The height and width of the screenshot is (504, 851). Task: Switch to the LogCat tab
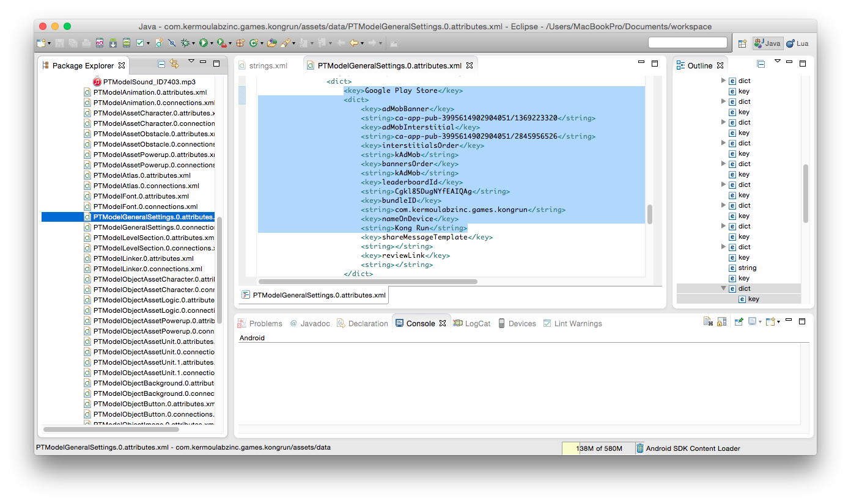coord(471,323)
